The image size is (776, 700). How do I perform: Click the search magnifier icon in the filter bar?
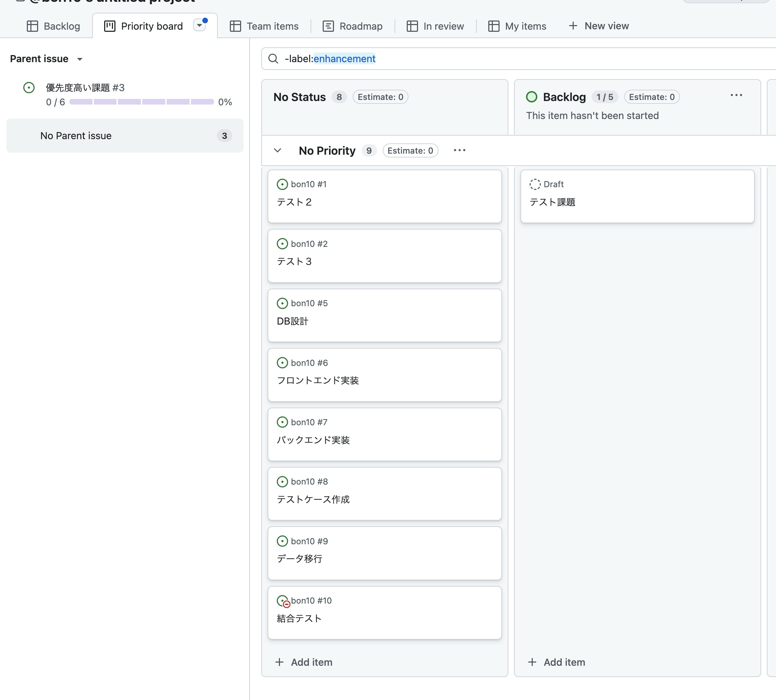point(273,59)
